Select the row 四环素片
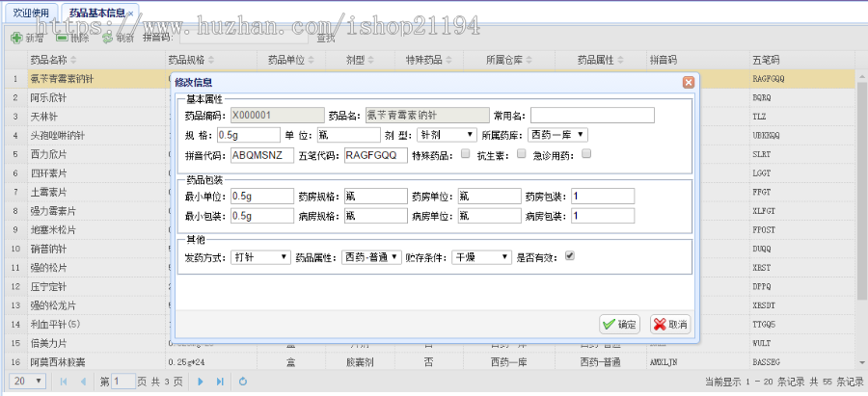Image resolution: width=868 pixels, height=396 pixels. click(x=431, y=173)
